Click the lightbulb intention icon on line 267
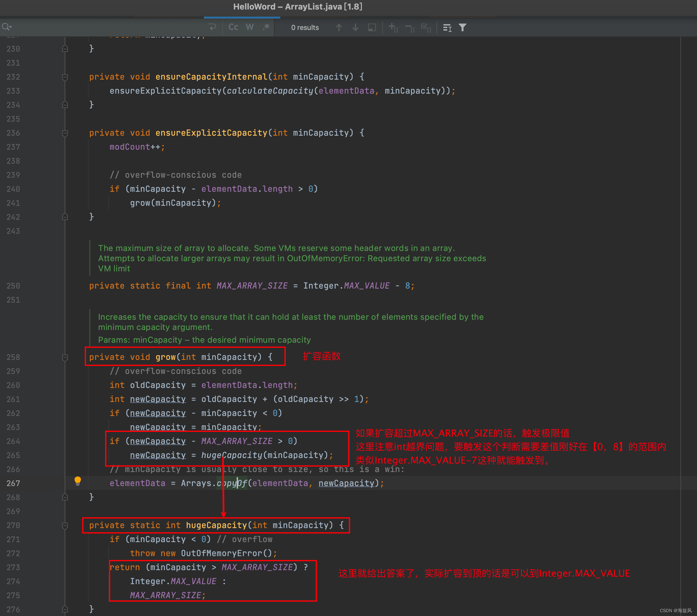 click(x=78, y=481)
